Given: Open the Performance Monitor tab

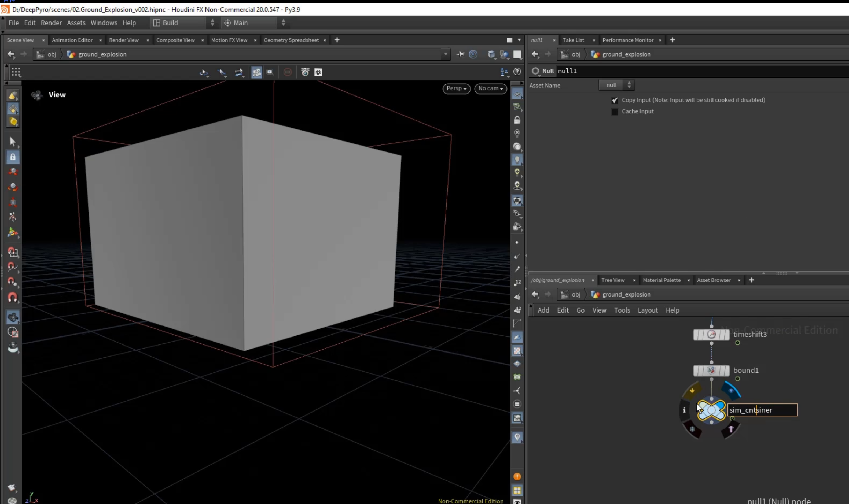Looking at the screenshot, I should click(628, 40).
